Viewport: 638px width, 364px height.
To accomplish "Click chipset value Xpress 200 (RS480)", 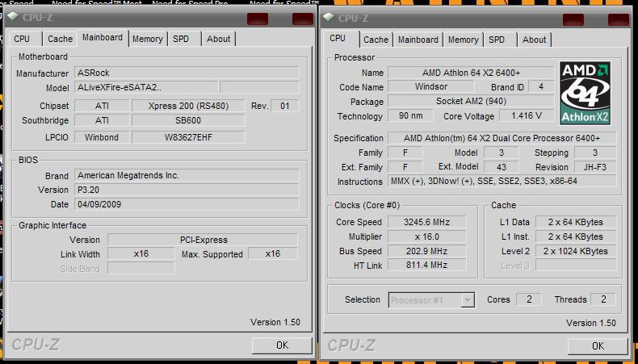I will tap(188, 106).
